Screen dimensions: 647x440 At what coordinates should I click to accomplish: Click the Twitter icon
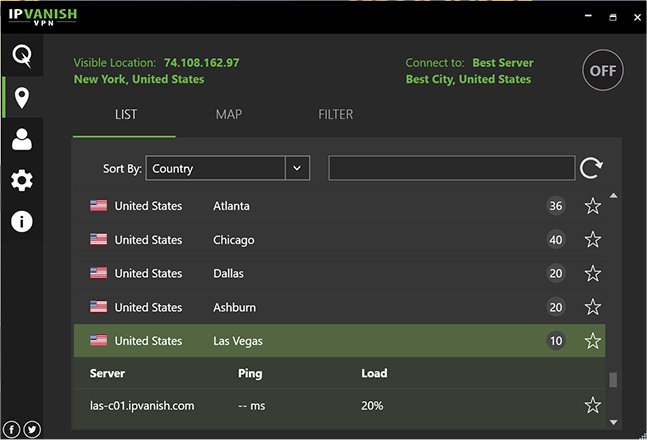[x=32, y=429]
